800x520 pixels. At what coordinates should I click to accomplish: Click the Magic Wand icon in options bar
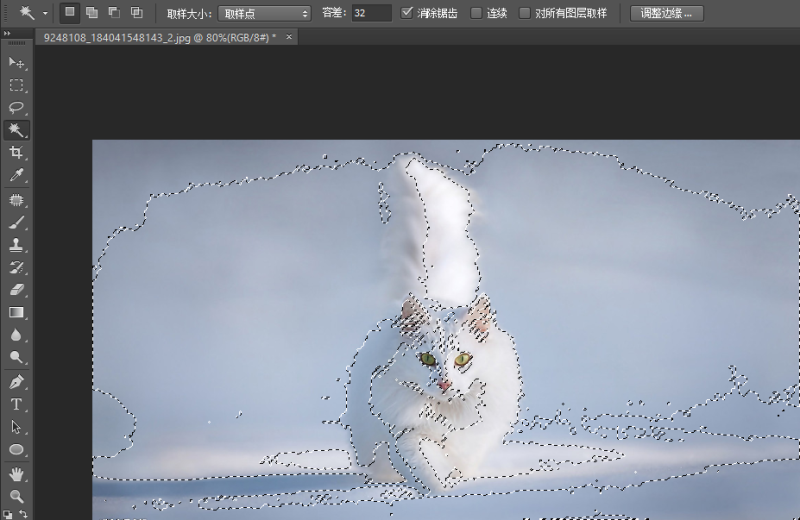click(x=27, y=13)
